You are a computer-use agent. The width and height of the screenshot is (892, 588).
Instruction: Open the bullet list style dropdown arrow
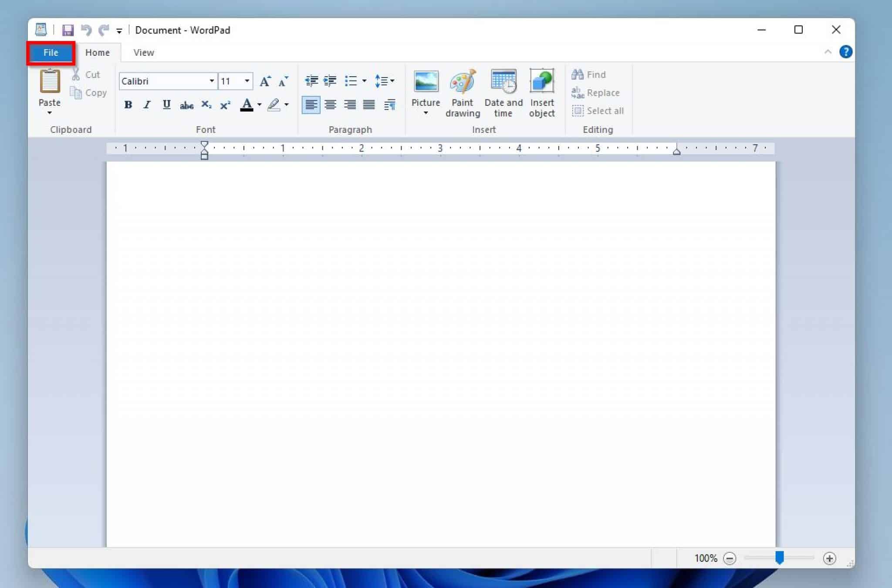pyautogui.click(x=364, y=81)
